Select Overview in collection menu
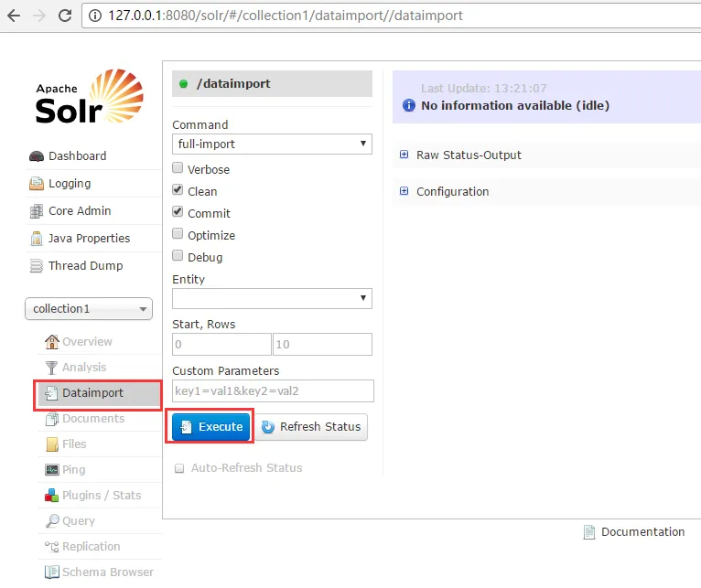This screenshot has height=588, width=701. pos(87,342)
